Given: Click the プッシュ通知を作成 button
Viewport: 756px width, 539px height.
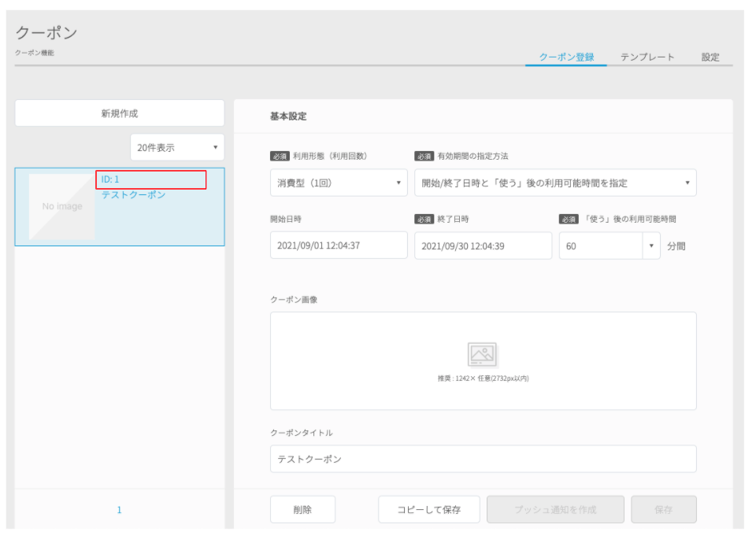Looking at the screenshot, I should pos(555,510).
